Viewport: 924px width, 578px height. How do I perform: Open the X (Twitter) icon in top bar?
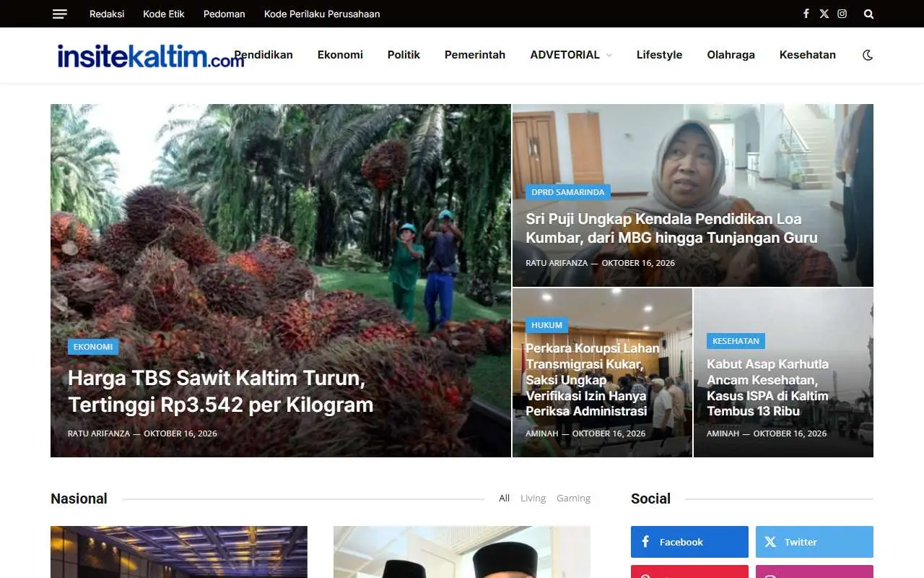point(824,14)
